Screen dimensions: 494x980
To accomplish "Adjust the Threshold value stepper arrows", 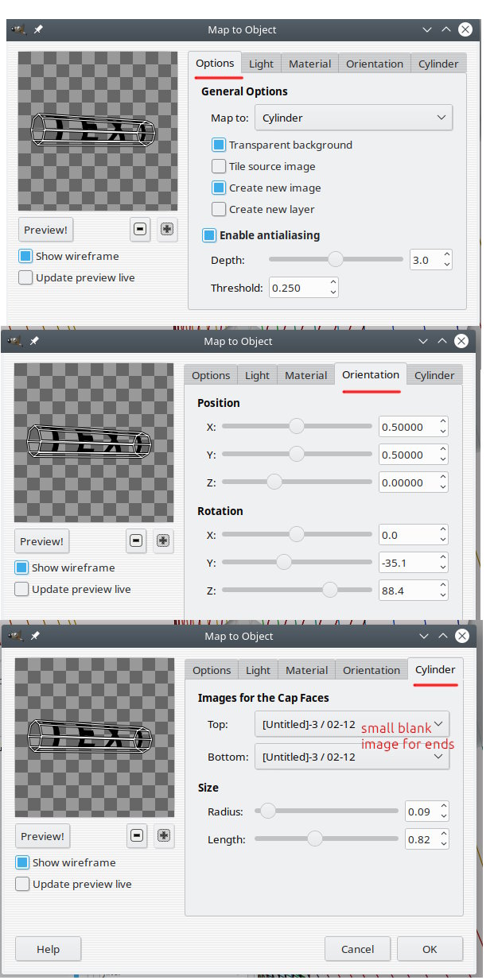I will click(333, 288).
